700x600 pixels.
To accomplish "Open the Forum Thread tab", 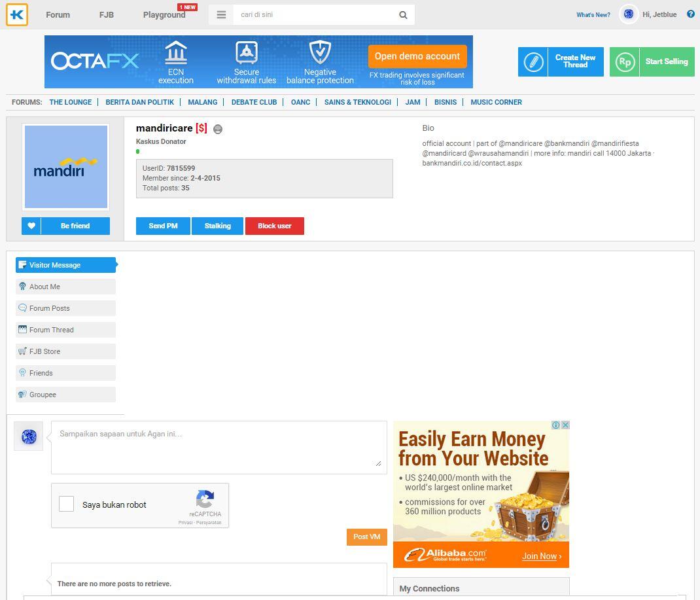I will pyautogui.click(x=65, y=330).
